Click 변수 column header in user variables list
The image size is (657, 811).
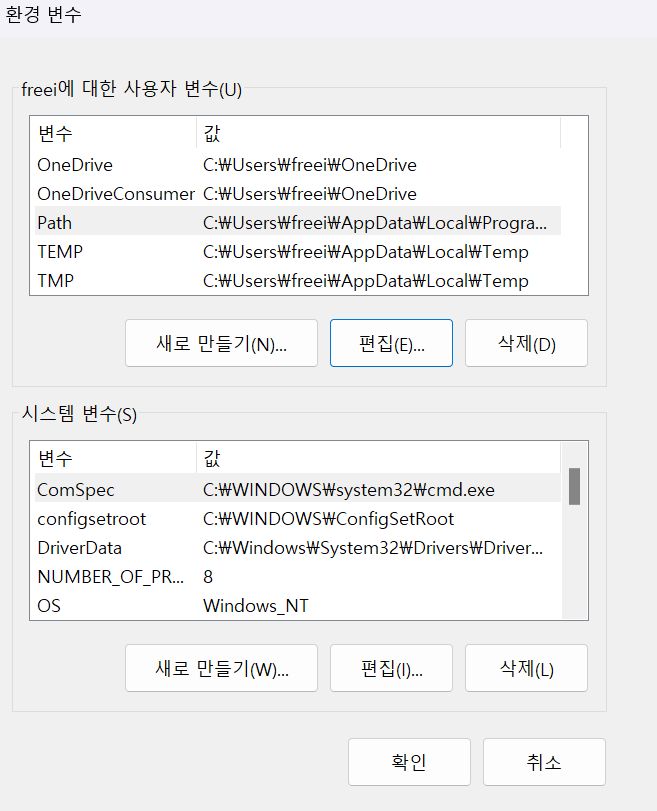point(115,133)
